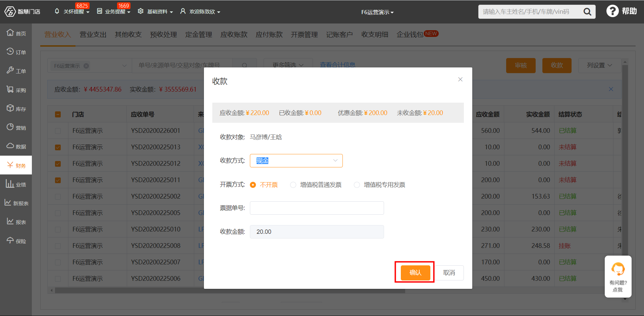The image size is (644, 316).
Task: Expand the store filter select arrow
Action: [124, 66]
